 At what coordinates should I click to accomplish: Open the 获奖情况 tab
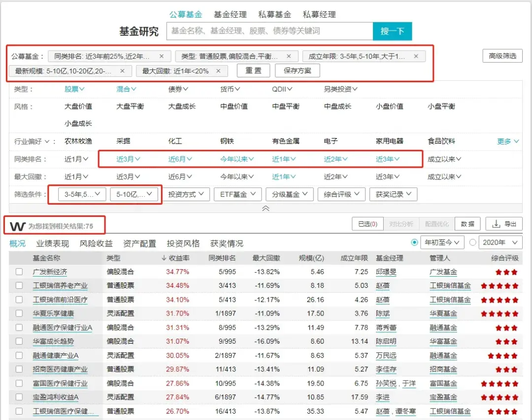click(227, 244)
